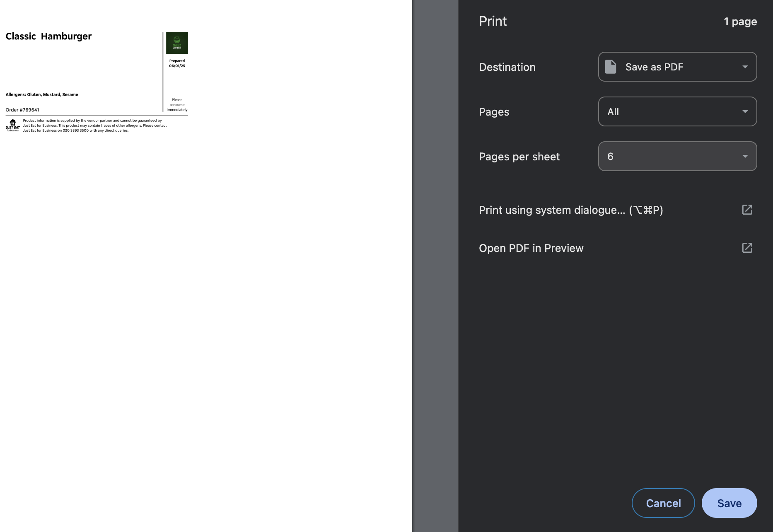Click external-link icon beside Print using system dialogue
The image size is (773, 532).
pyautogui.click(x=747, y=210)
